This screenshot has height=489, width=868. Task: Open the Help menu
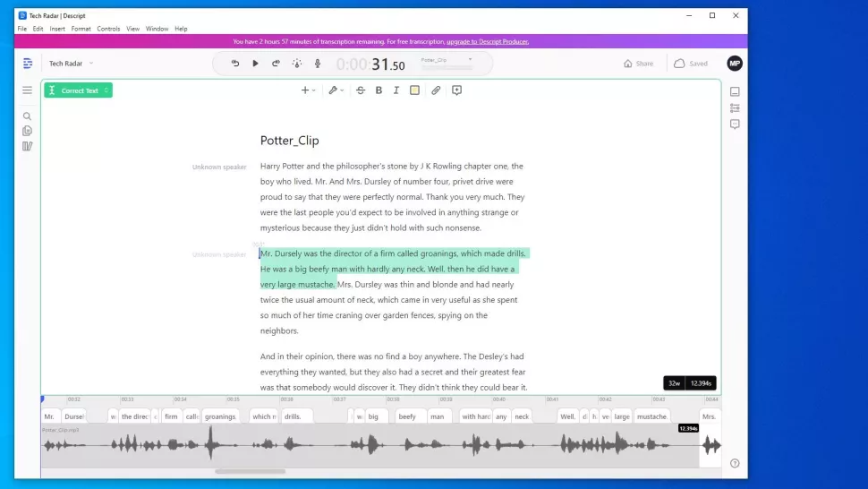[181, 29]
